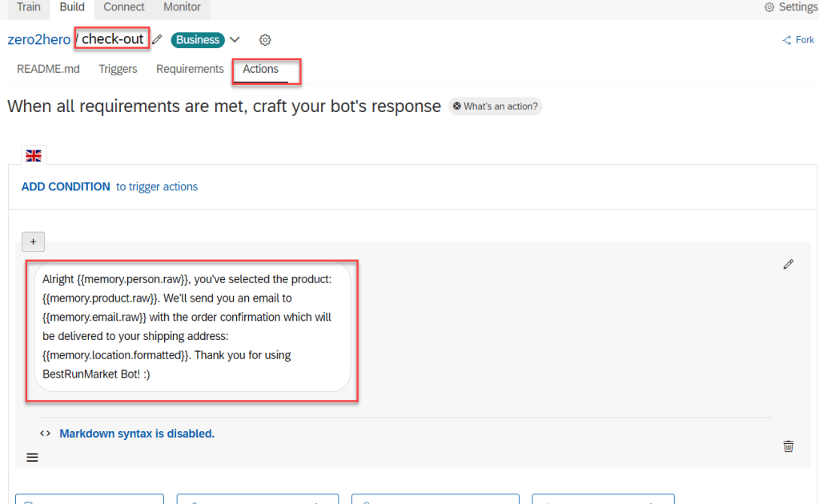Go to the Requirements tab
819x504 pixels.
point(190,69)
